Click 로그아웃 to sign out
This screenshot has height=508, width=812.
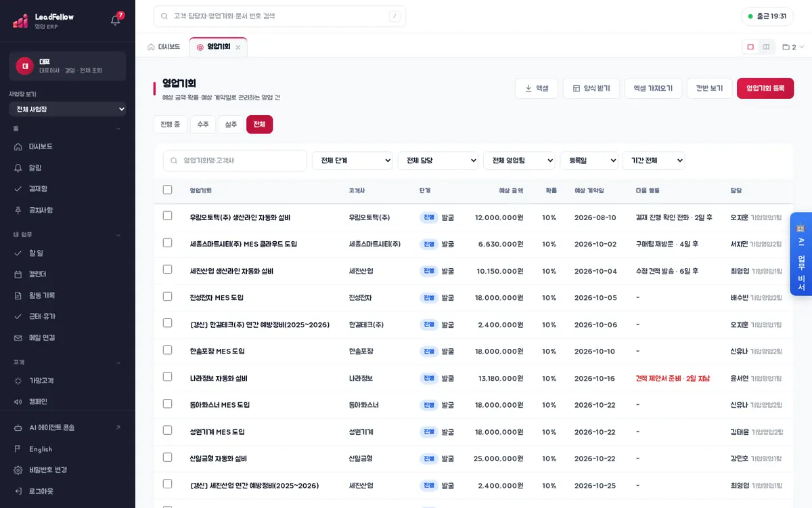click(68, 491)
